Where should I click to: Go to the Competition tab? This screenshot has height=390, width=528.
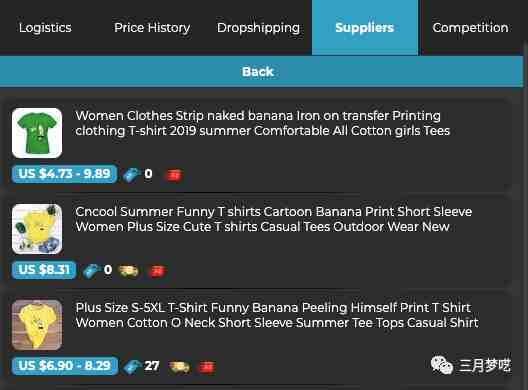(x=470, y=28)
